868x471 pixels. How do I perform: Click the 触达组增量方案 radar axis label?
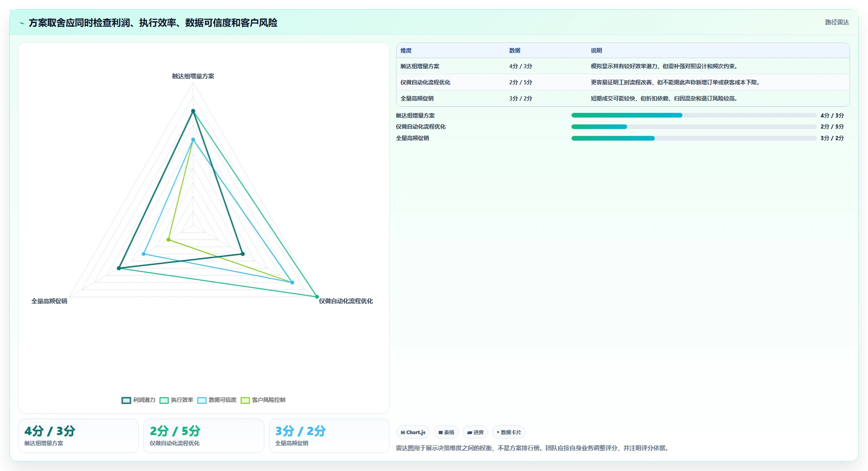tap(193, 76)
